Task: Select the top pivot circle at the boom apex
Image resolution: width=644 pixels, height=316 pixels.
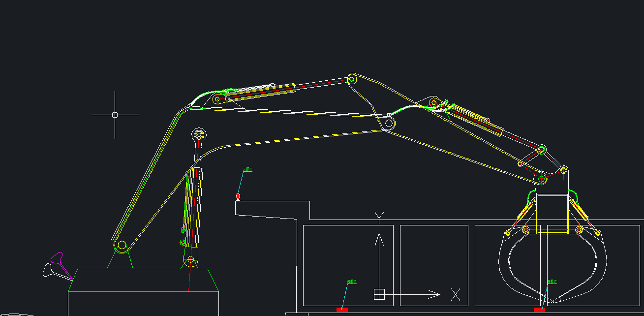Action: pos(352,78)
